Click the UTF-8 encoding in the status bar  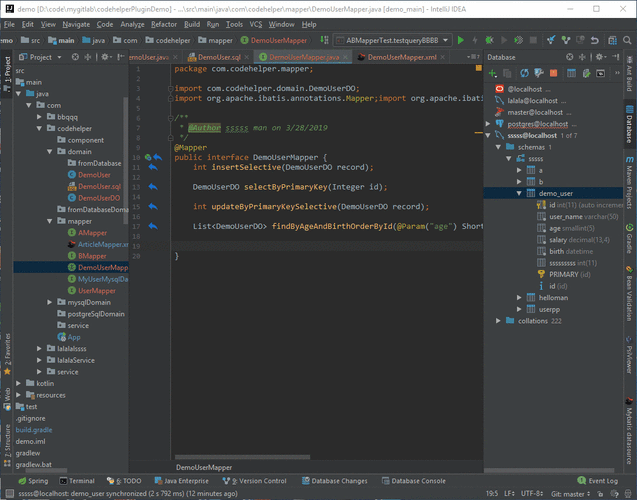[x=531, y=494]
